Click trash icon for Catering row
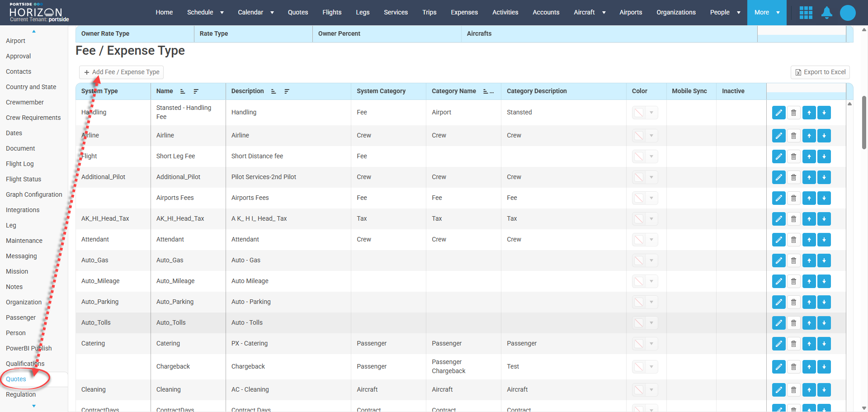This screenshot has width=868, height=412. tap(793, 344)
